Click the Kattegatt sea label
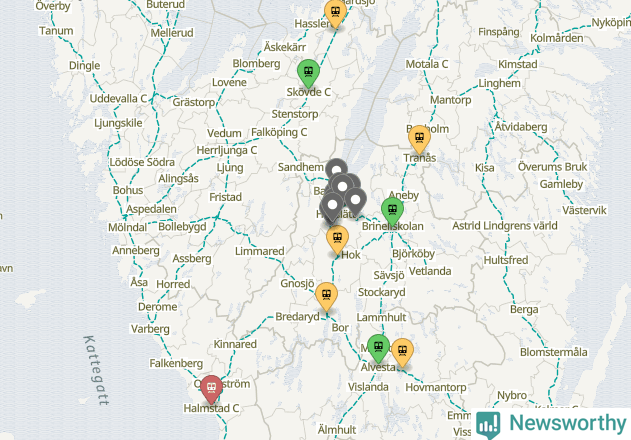Screen dimensions: 631x440 pyautogui.click(x=96, y=370)
